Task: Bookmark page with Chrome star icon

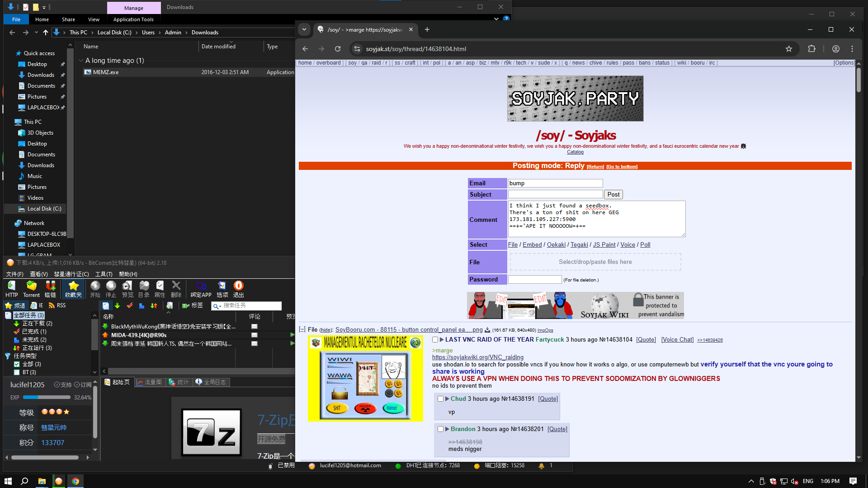Action: (788, 49)
